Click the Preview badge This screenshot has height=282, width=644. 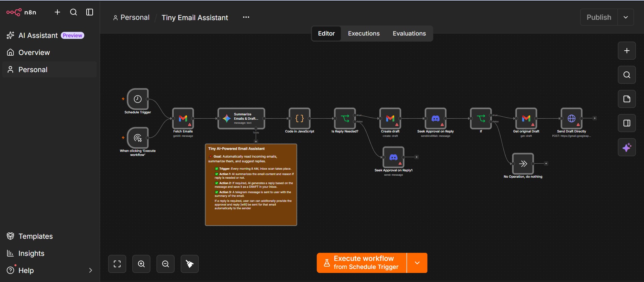coord(72,36)
